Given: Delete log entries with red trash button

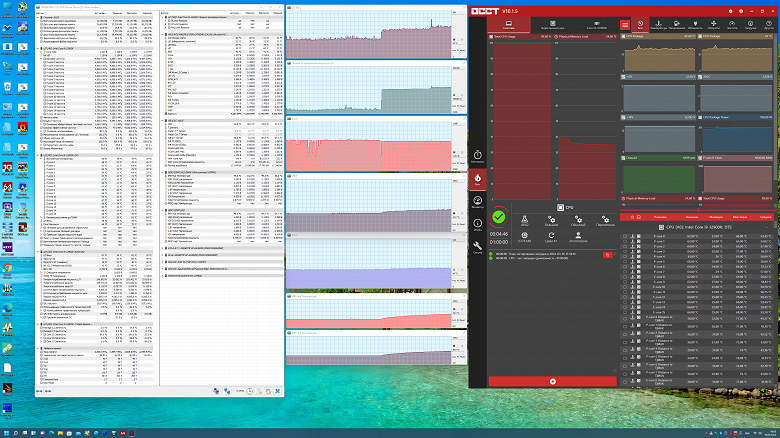Looking at the screenshot, I should 607,255.
